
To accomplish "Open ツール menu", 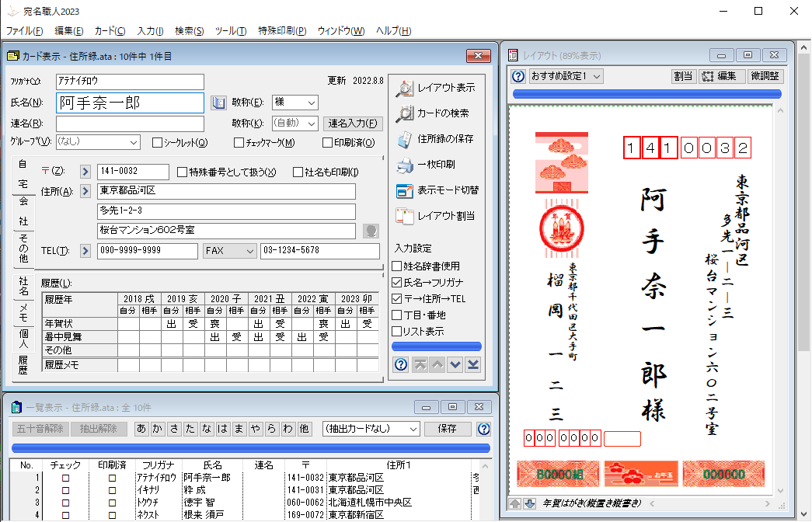I will tap(231, 31).
